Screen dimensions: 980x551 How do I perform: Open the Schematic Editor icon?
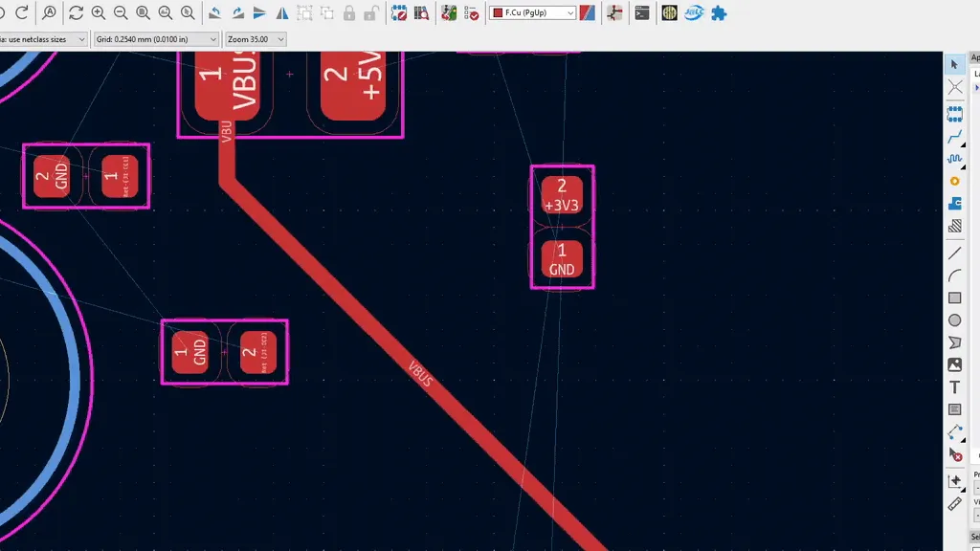point(615,12)
